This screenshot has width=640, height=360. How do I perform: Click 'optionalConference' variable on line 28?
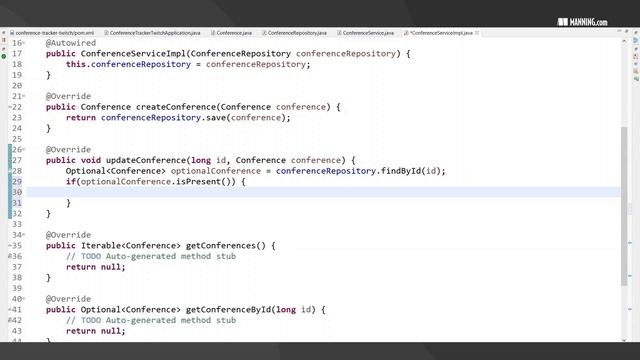tap(216, 171)
